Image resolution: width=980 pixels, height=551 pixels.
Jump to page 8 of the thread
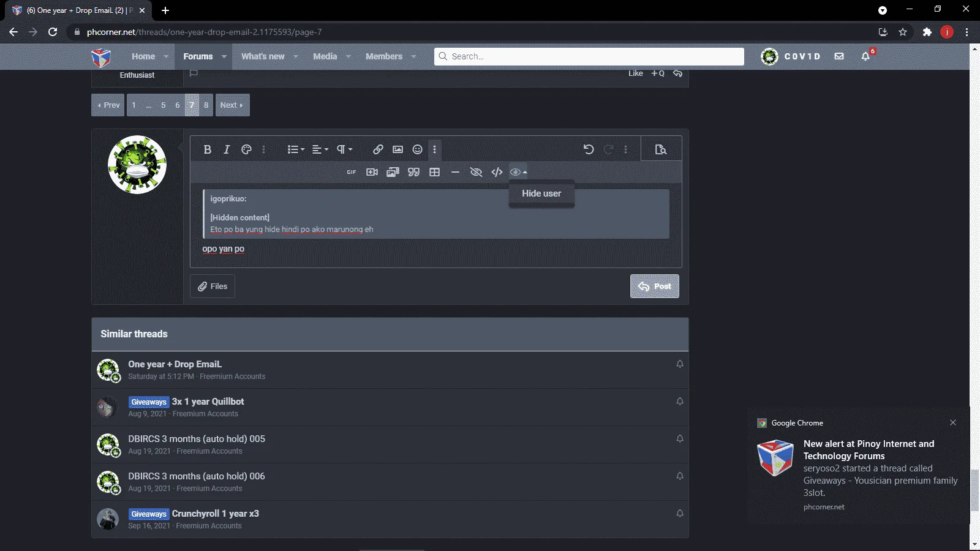pos(206,105)
